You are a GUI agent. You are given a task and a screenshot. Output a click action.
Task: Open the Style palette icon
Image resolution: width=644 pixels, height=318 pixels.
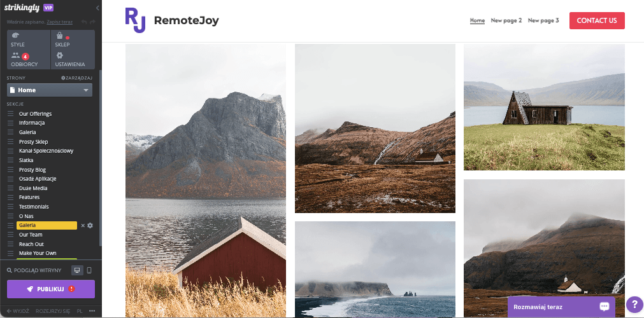tap(15, 36)
